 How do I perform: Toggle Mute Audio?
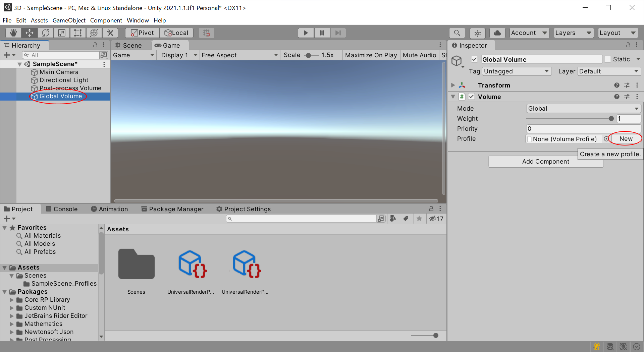point(419,55)
